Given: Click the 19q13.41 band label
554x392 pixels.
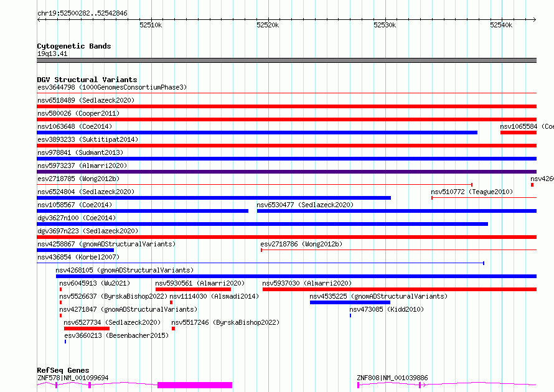Looking at the screenshot, I should pyautogui.click(x=52, y=54).
